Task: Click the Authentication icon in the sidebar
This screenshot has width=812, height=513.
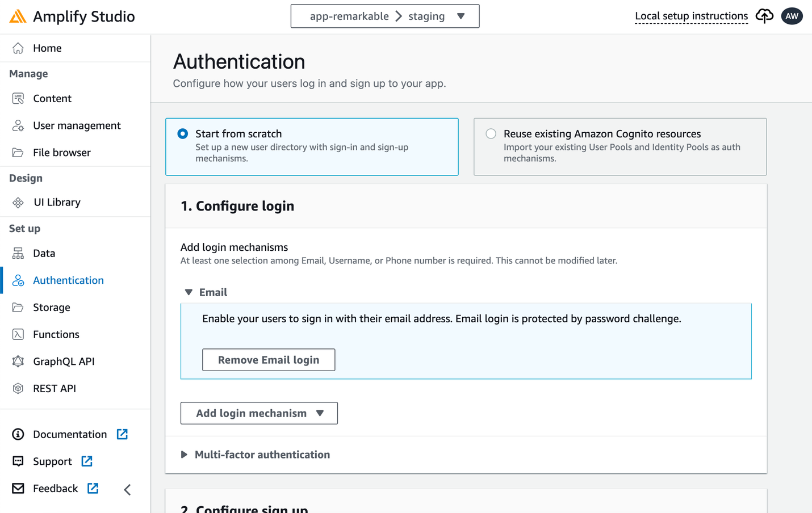Action: click(x=18, y=280)
